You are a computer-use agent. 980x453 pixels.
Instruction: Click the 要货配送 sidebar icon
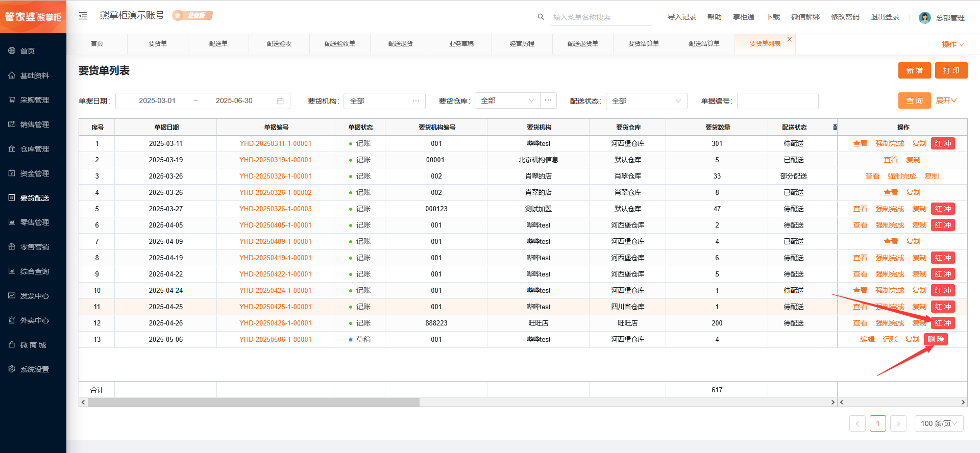click(x=12, y=197)
